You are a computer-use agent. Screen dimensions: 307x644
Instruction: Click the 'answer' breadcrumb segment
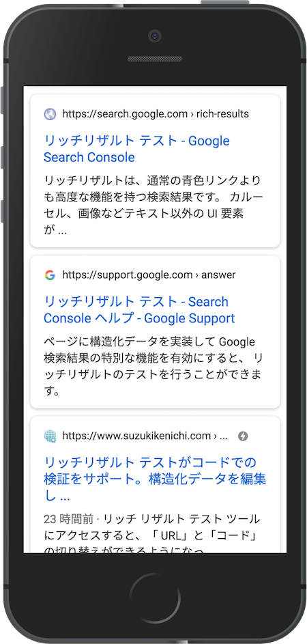click(x=218, y=275)
